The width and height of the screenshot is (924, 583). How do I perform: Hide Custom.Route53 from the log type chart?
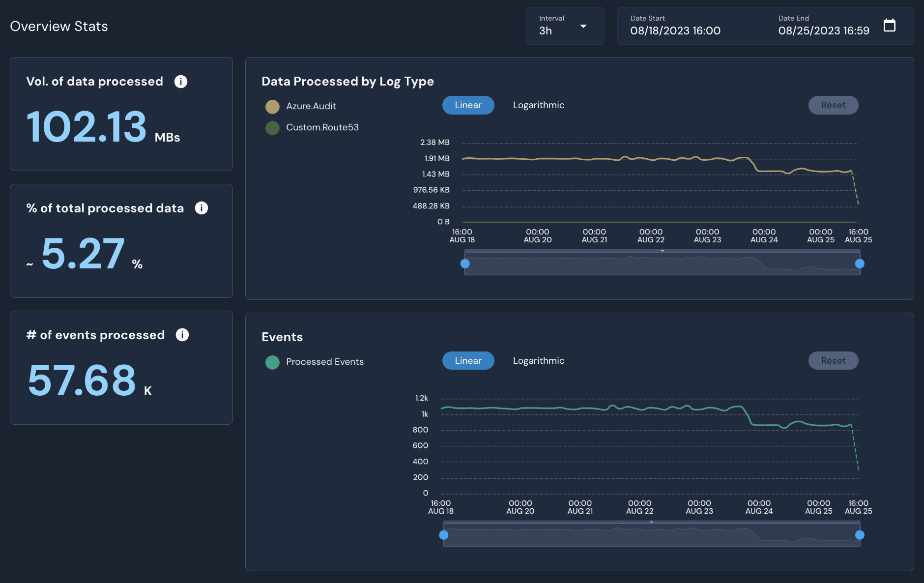[x=322, y=127]
